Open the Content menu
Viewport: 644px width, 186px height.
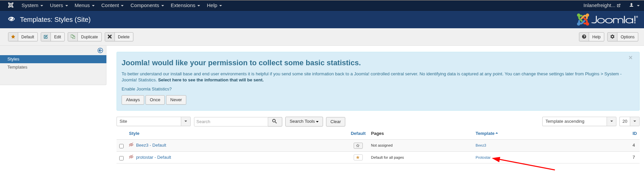112,5
